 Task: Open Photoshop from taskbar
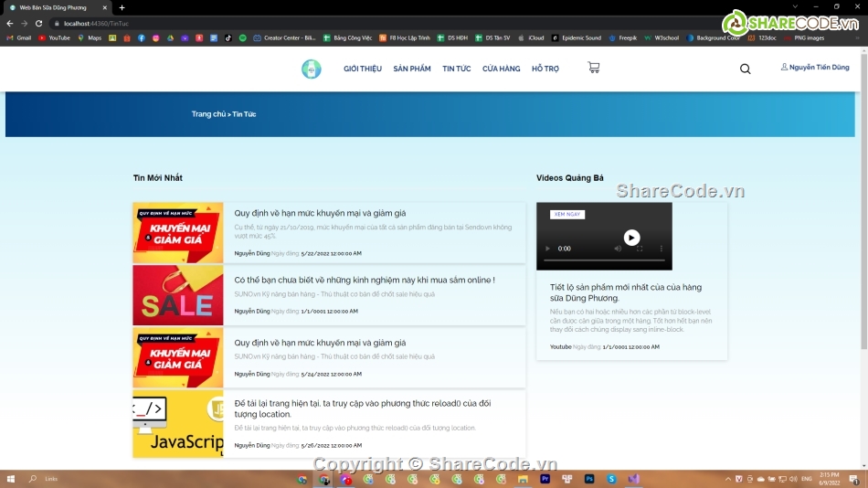click(589, 479)
